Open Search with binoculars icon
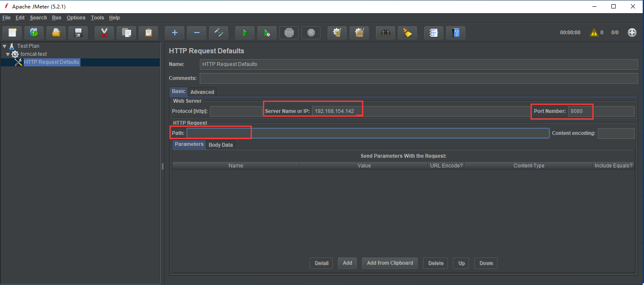Screen dimensions: 644x285 point(385,33)
